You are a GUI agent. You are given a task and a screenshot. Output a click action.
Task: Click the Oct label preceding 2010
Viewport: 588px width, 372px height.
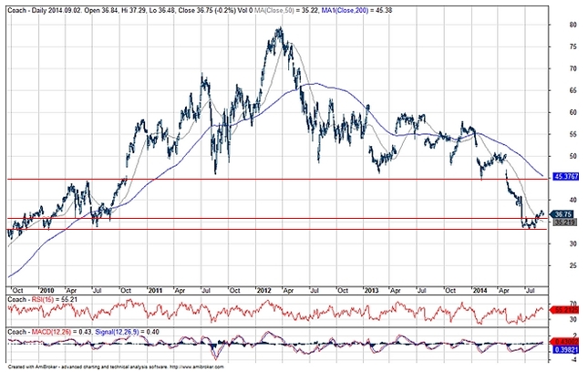17,291
